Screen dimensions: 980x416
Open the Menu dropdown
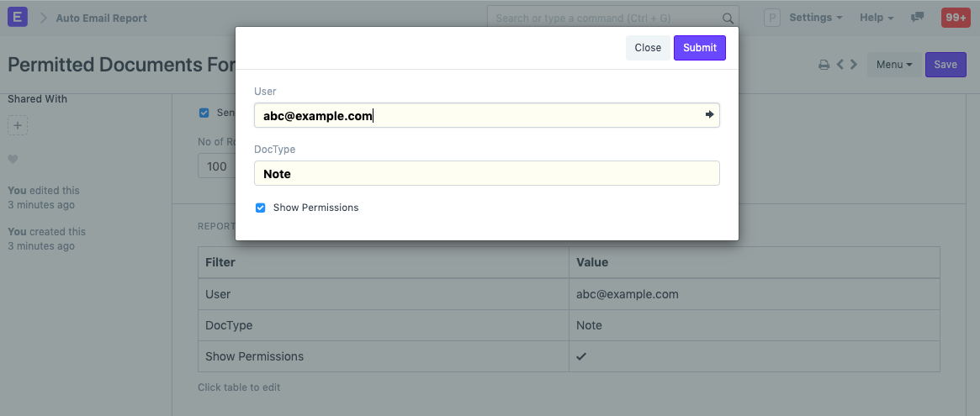pyautogui.click(x=893, y=65)
